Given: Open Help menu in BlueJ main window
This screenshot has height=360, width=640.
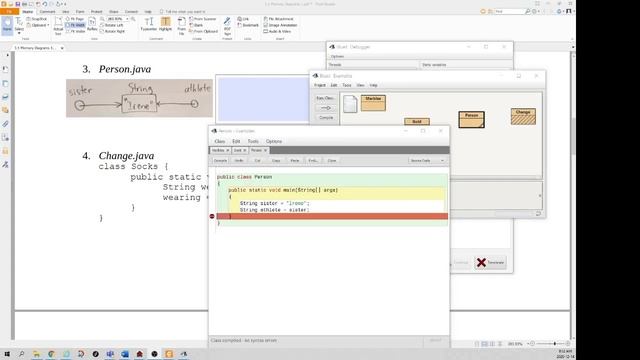Looking at the screenshot, I should 373,85.
